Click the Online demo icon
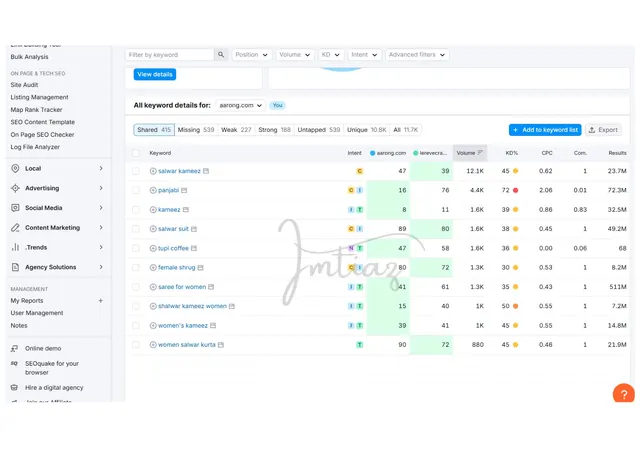This screenshot has width=640, height=452. 14,348
